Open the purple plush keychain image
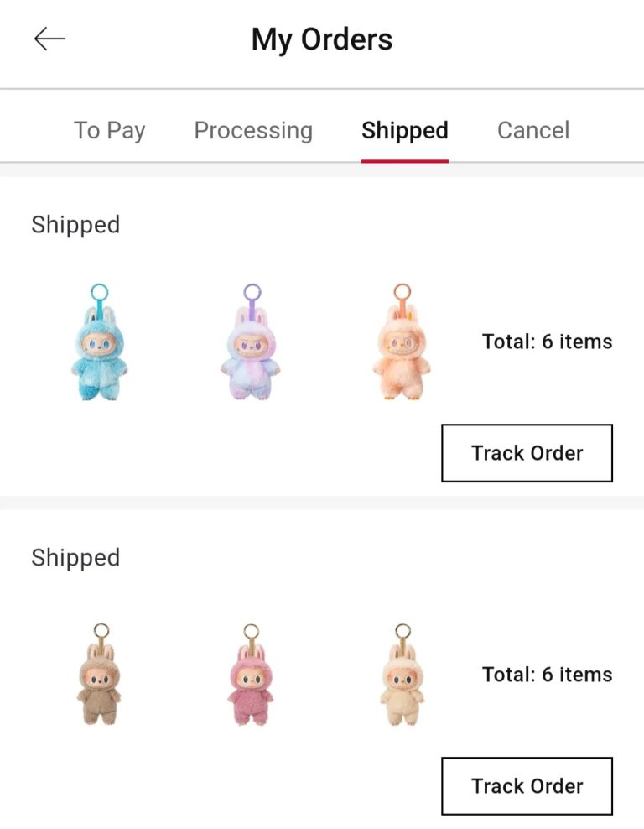The image size is (644, 829). click(251, 342)
